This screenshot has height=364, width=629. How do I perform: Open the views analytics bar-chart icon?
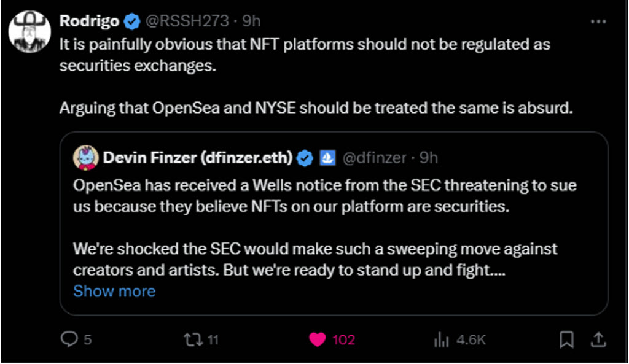(x=441, y=339)
